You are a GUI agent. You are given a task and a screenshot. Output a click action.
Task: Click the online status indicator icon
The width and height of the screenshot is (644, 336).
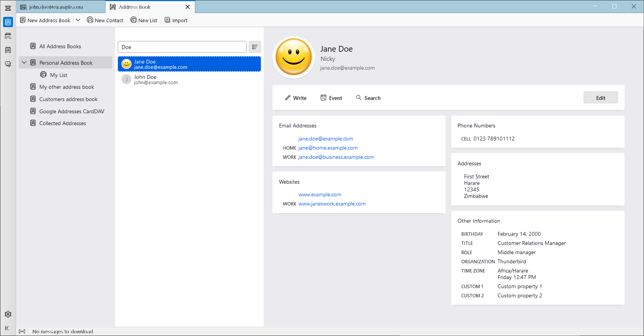pyautogui.click(x=22, y=331)
